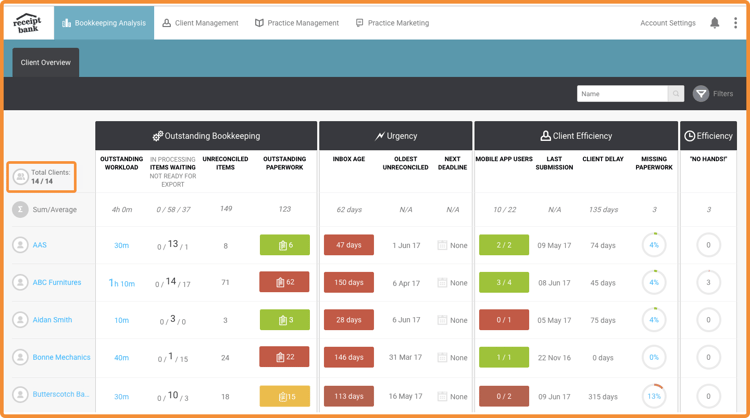Open the Aidan Smith client link
The height and width of the screenshot is (418, 750).
(x=52, y=320)
